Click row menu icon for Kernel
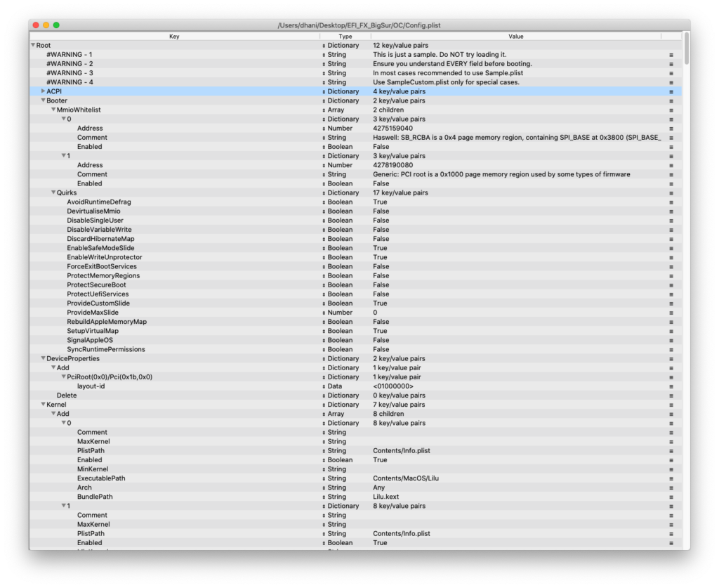This screenshot has width=719, height=588. (x=671, y=405)
